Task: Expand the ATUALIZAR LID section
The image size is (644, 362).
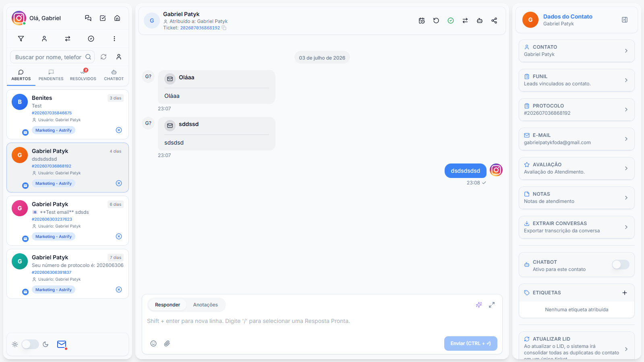Action: (577, 346)
